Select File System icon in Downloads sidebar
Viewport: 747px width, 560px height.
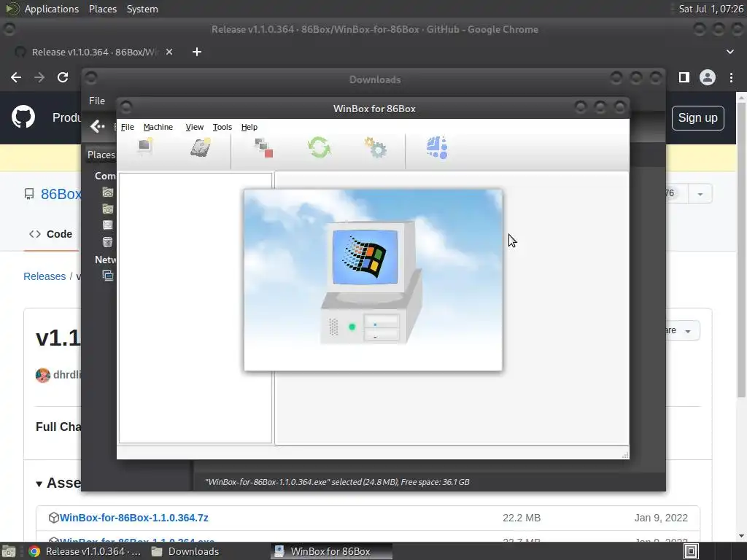click(108, 225)
